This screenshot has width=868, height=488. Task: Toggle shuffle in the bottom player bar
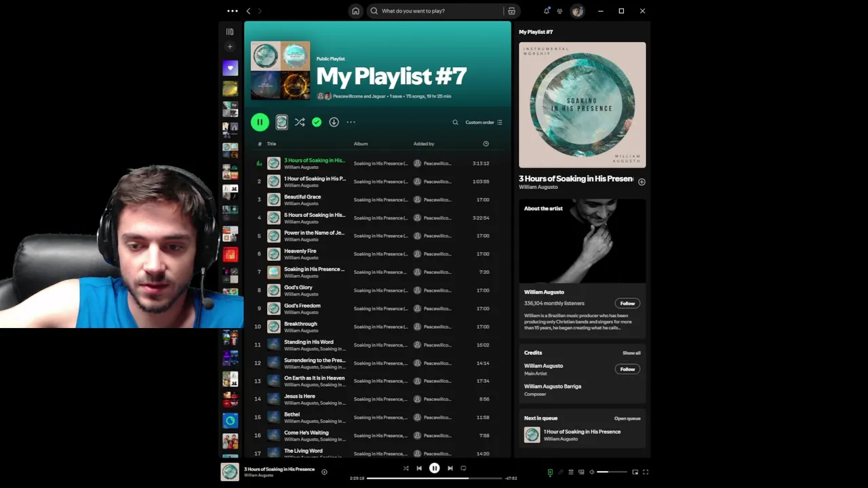pos(406,468)
